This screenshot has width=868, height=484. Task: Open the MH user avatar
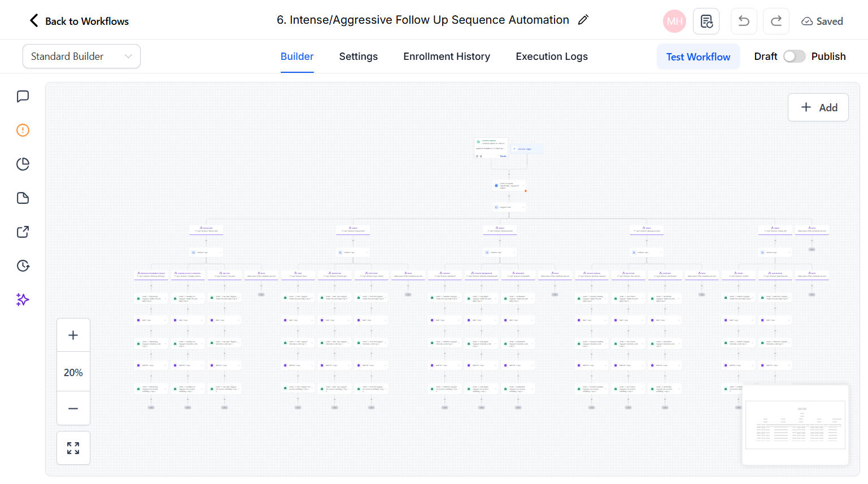tap(674, 21)
